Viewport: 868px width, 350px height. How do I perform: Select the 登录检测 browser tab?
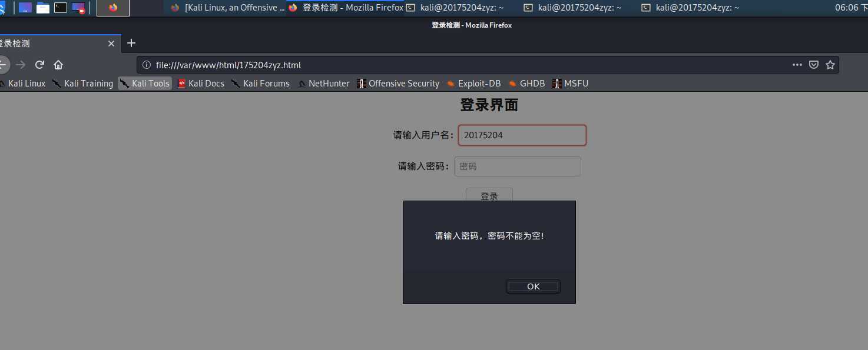(59, 44)
